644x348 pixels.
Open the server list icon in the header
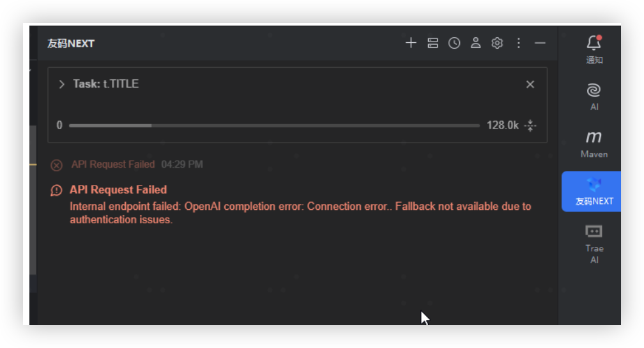click(433, 43)
